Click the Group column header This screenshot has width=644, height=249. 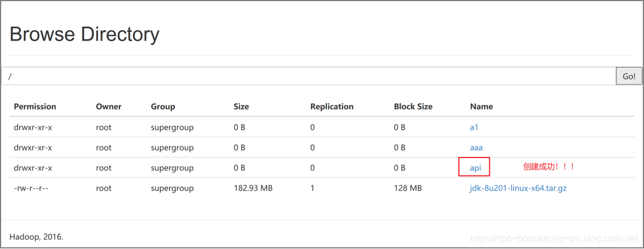(163, 107)
